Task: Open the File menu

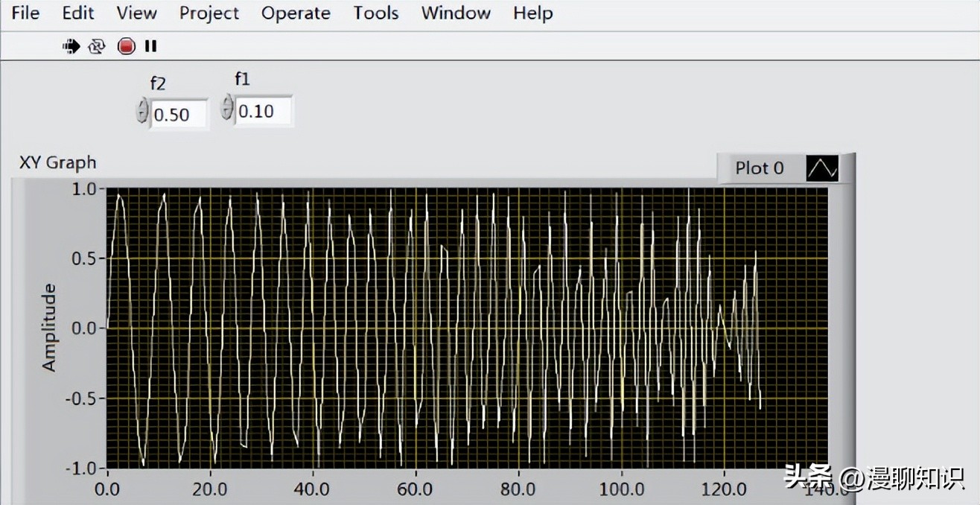Action: [x=25, y=13]
